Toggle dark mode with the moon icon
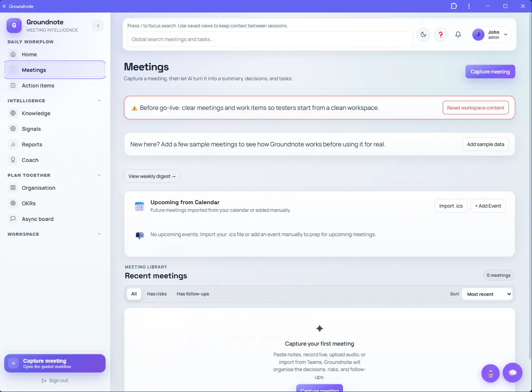This screenshot has height=392, width=532. pos(423,35)
